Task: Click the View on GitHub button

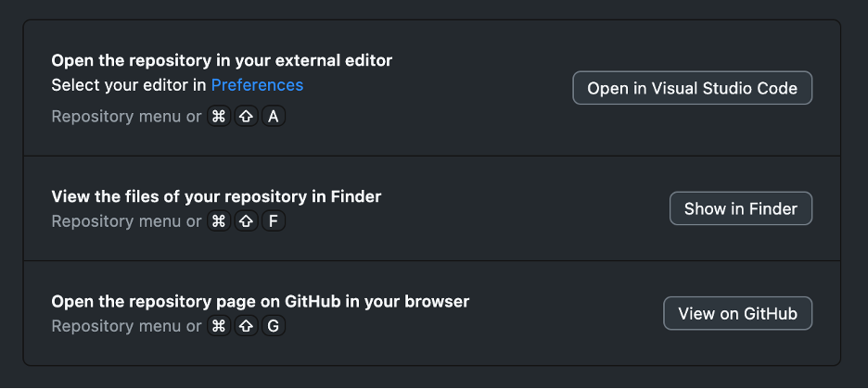Action: click(x=737, y=313)
